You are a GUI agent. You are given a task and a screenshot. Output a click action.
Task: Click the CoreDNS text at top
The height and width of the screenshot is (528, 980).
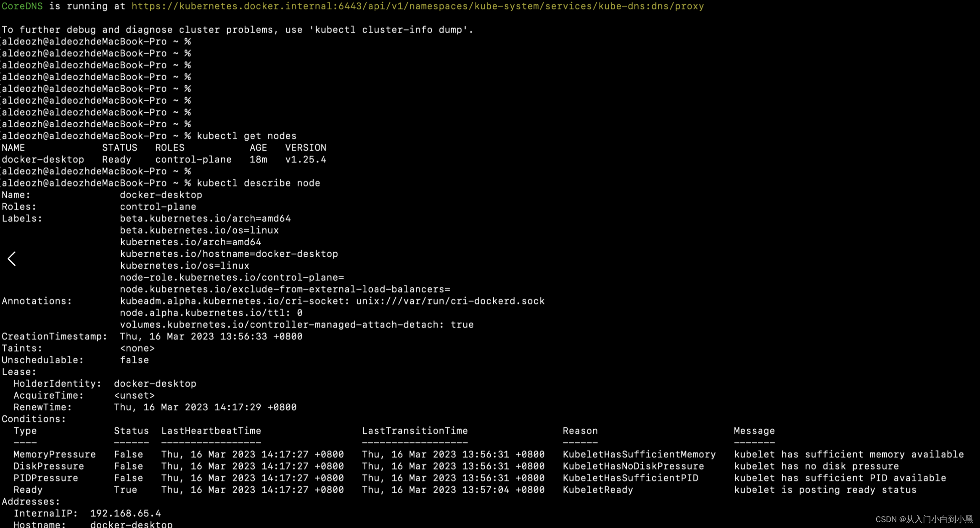coord(22,6)
